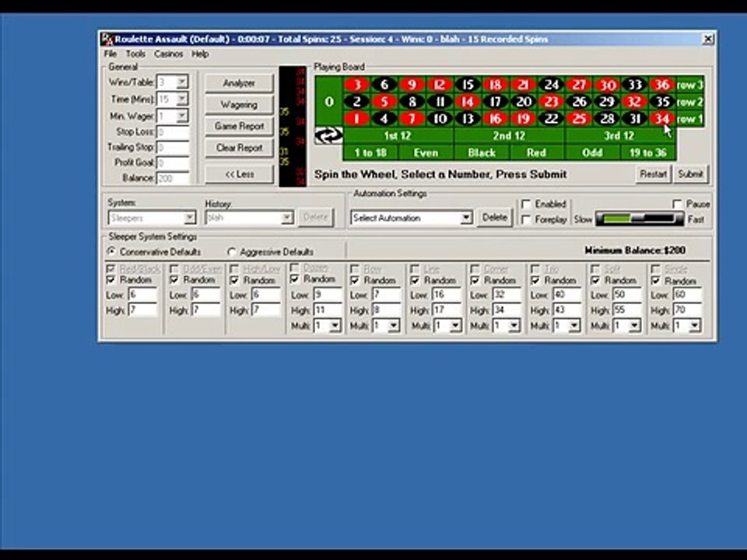Open the Select Automation dropdown

[466, 218]
